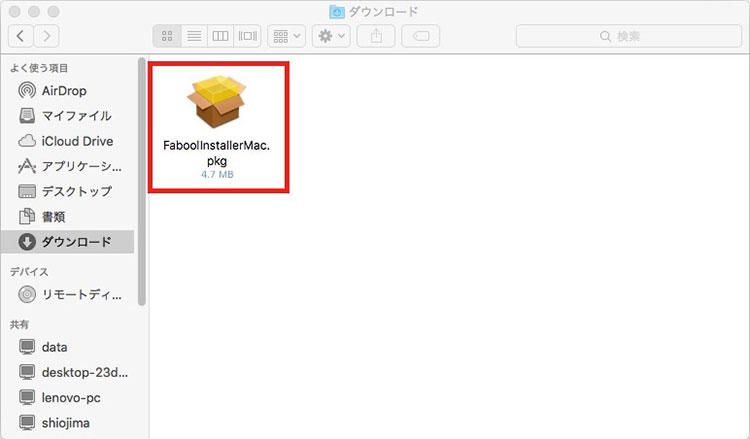Open shared computer shiojima
The width and height of the screenshot is (750, 439).
(67, 423)
